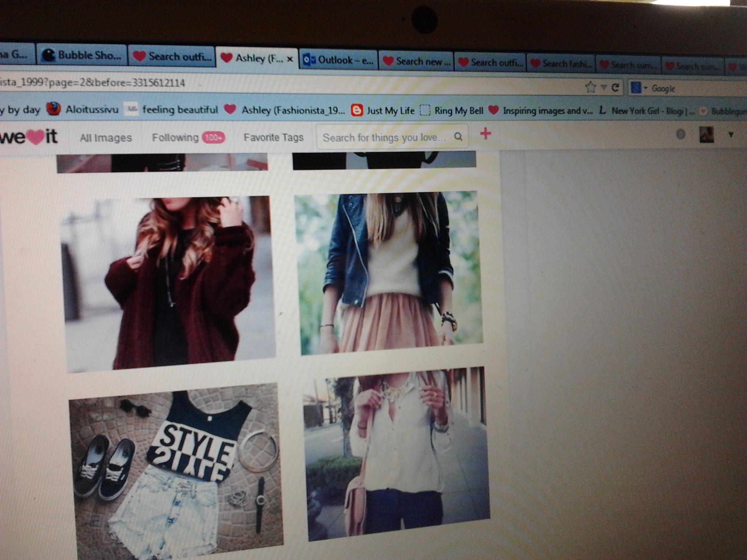Reload the page with refresh icon
Screen dimensions: 747x560
(615, 87)
